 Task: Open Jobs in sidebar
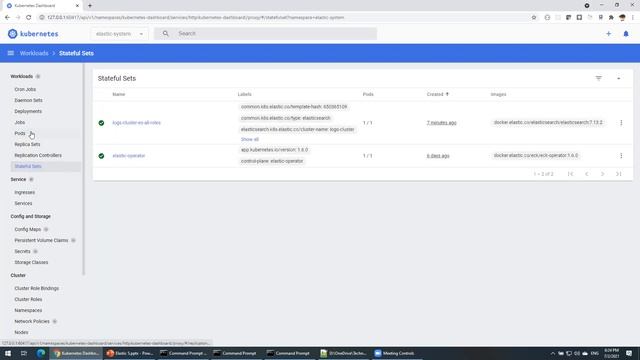pos(20,122)
